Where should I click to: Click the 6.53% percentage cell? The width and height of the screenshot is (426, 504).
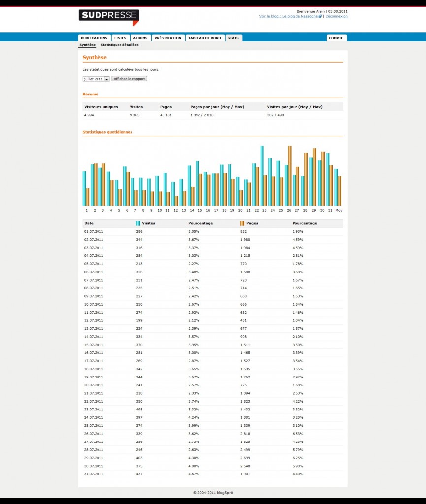[x=298, y=434]
